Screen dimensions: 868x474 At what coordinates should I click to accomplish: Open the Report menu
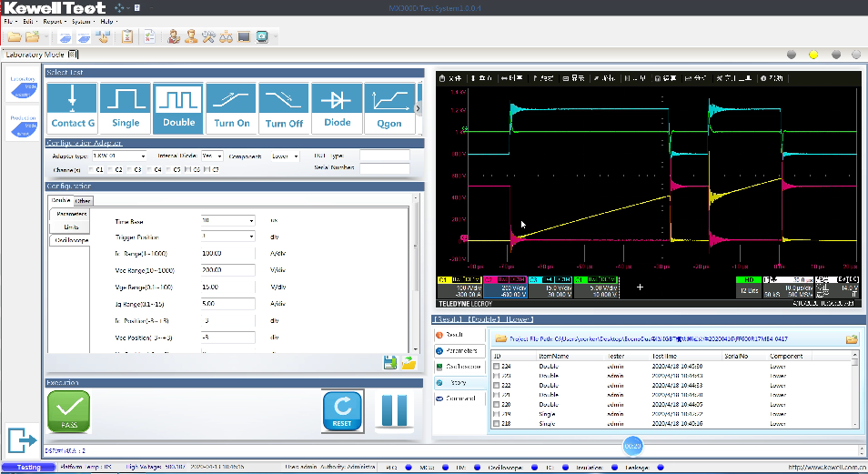click(53, 20)
